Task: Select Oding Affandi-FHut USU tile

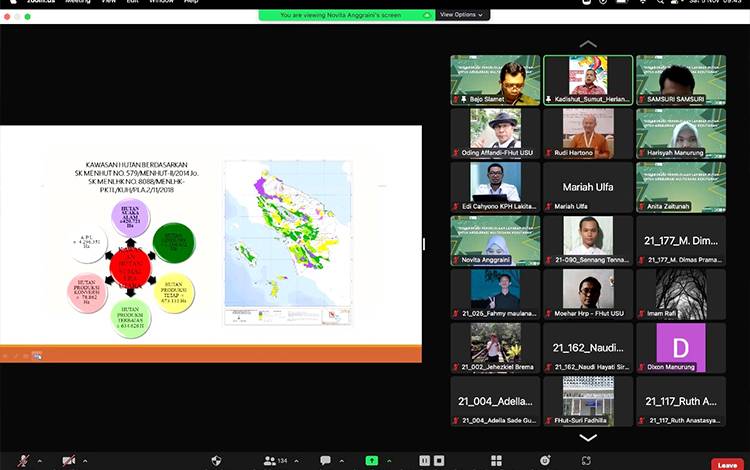Action: (x=495, y=133)
